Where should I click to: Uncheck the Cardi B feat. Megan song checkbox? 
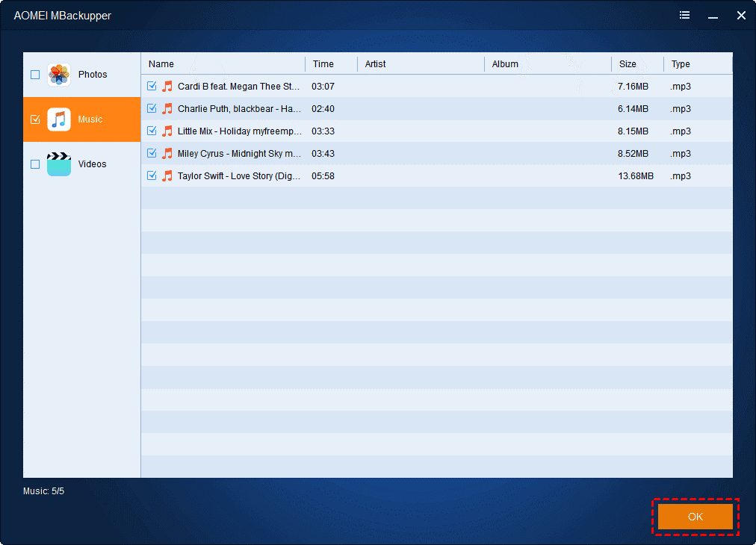pyautogui.click(x=152, y=86)
